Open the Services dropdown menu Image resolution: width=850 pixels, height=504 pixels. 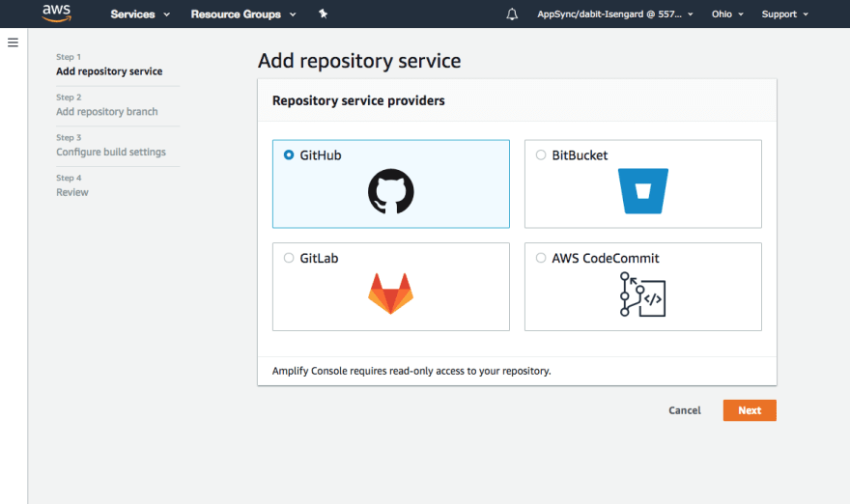pos(140,14)
